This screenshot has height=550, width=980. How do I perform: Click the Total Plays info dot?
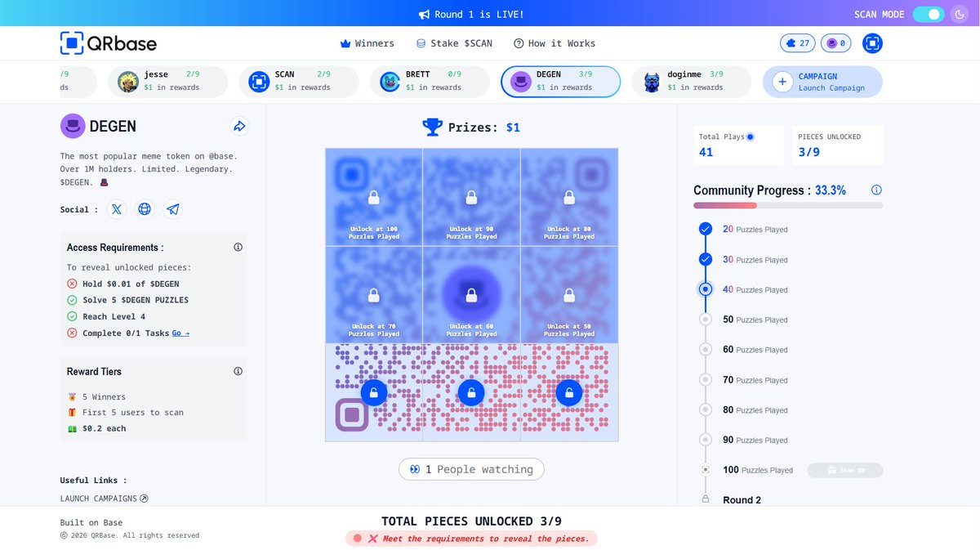(751, 136)
